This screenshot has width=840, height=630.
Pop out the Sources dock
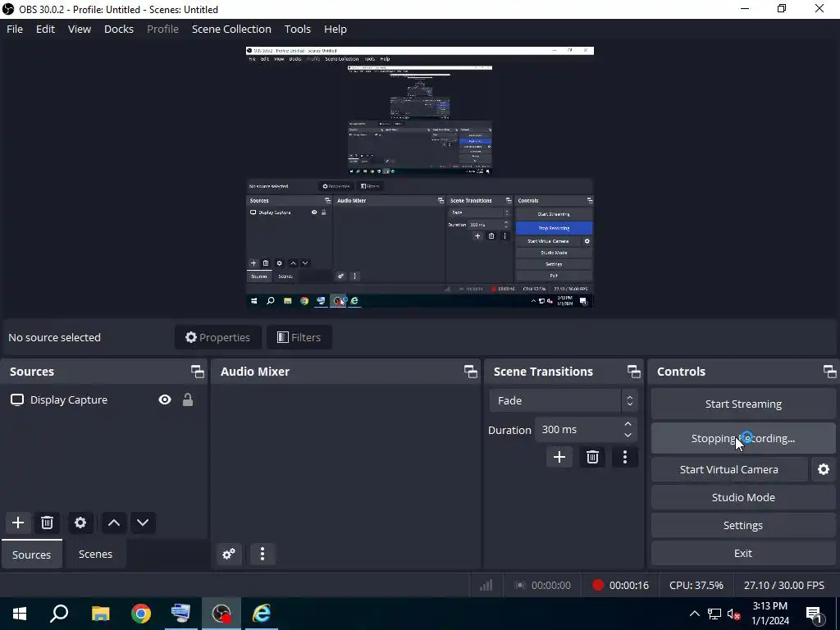point(197,372)
